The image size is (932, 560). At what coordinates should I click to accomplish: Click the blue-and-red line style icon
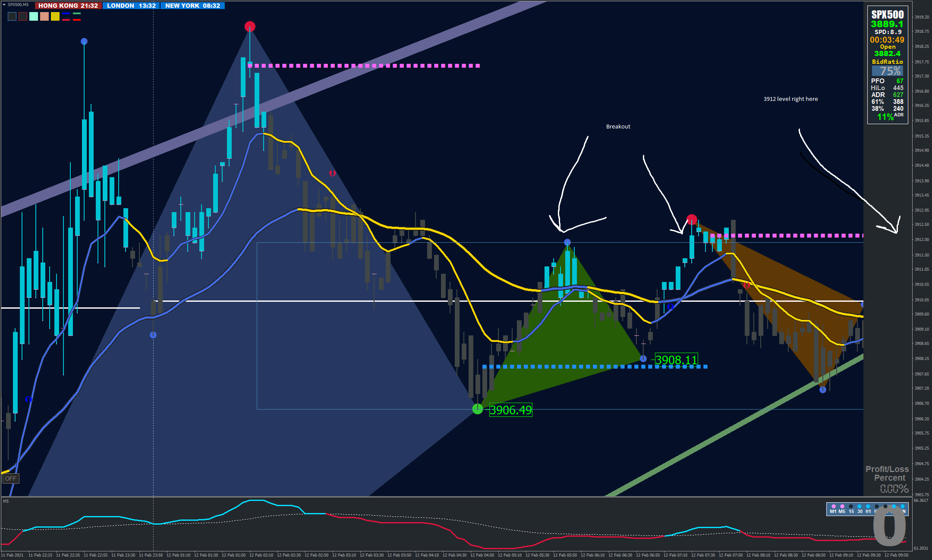66,16
